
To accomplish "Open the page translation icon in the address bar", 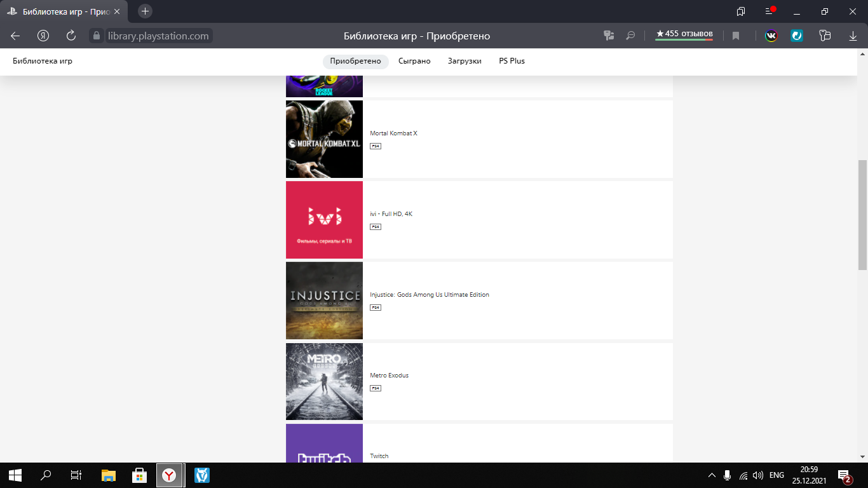I will [x=609, y=36].
